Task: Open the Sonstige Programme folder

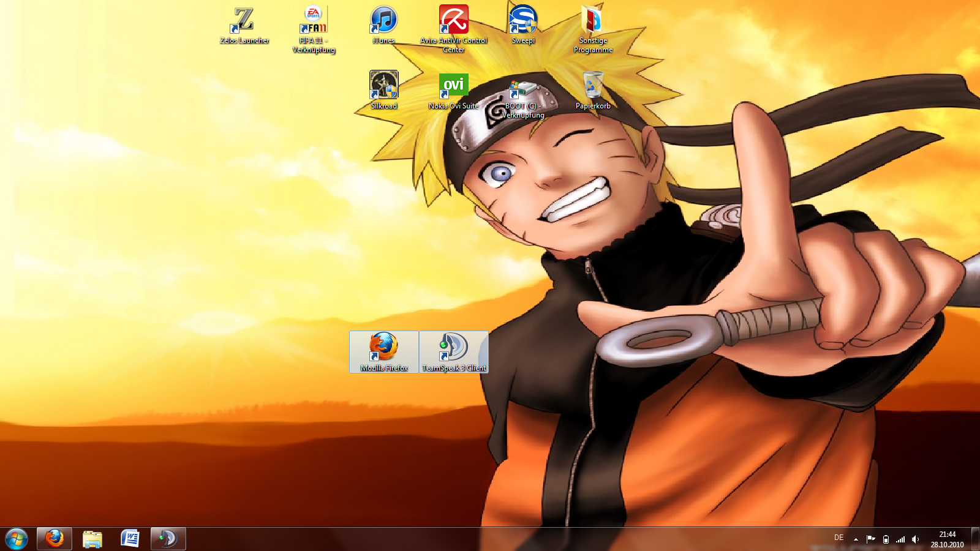Action: coord(592,21)
